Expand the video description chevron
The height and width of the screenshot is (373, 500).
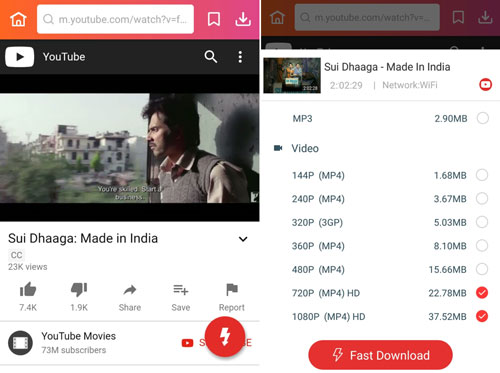(x=243, y=239)
